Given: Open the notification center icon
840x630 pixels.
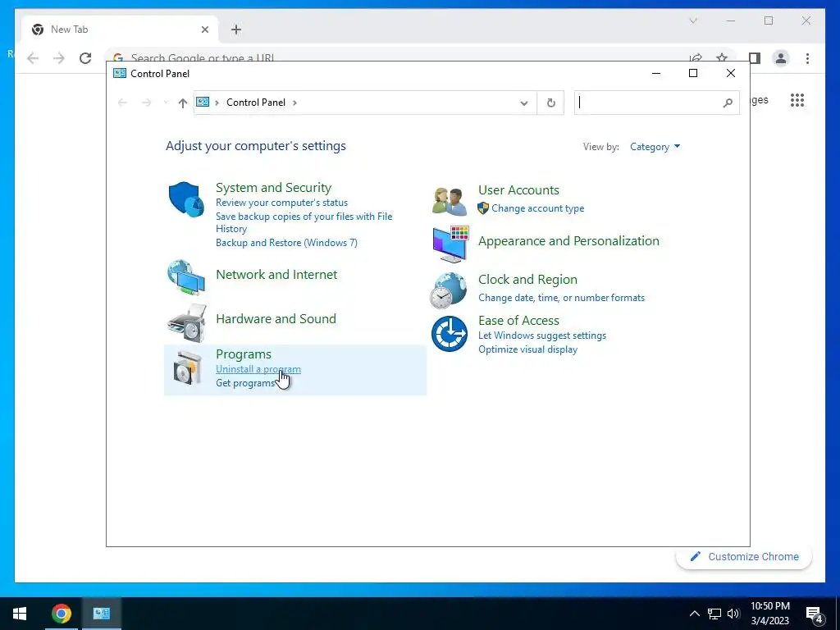Looking at the screenshot, I should click(815, 614).
